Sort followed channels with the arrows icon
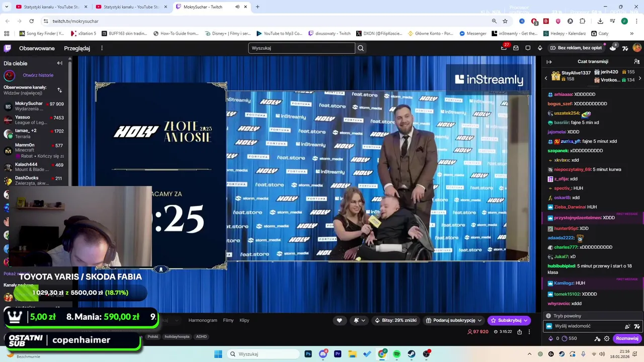 [x=59, y=90]
